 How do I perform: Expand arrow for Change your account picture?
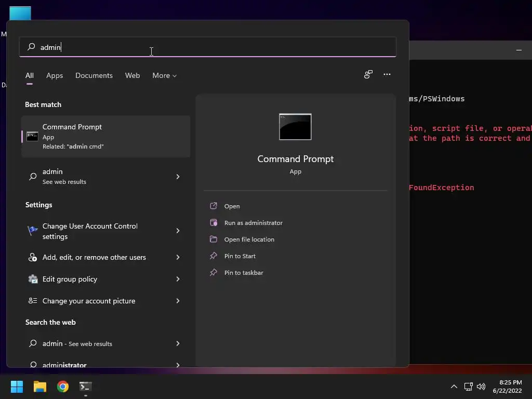coord(178,301)
